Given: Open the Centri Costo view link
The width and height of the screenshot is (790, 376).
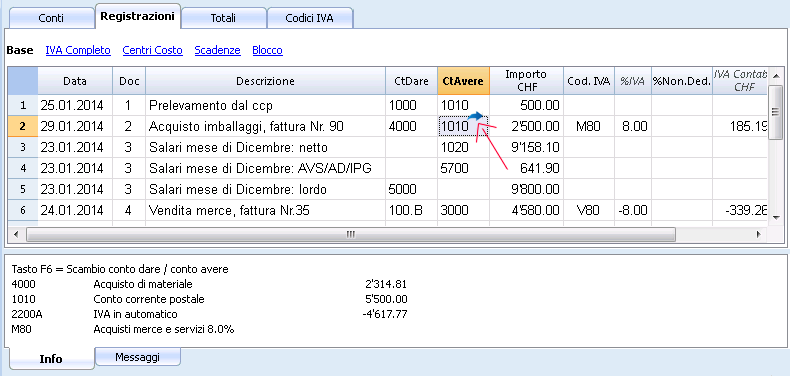Looking at the screenshot, I should point(152,50).
